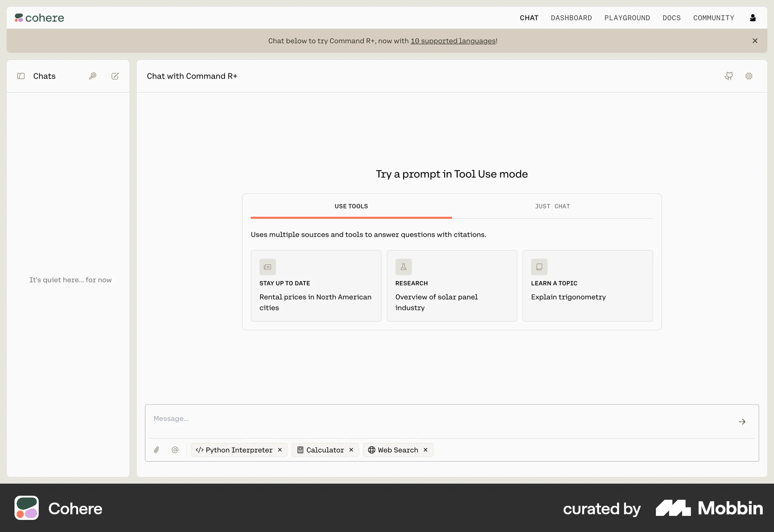Disable the Web Search tool chip
Screen dimensions: 774x532
[425, 450]
